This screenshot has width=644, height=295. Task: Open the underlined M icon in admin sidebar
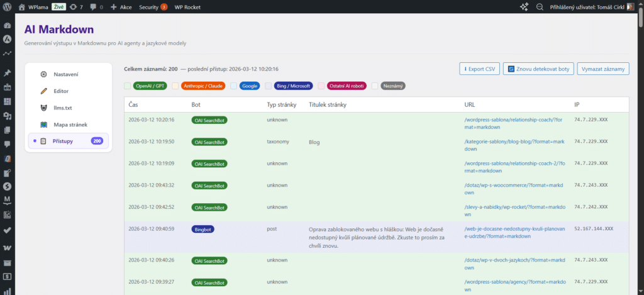[7, 200]
